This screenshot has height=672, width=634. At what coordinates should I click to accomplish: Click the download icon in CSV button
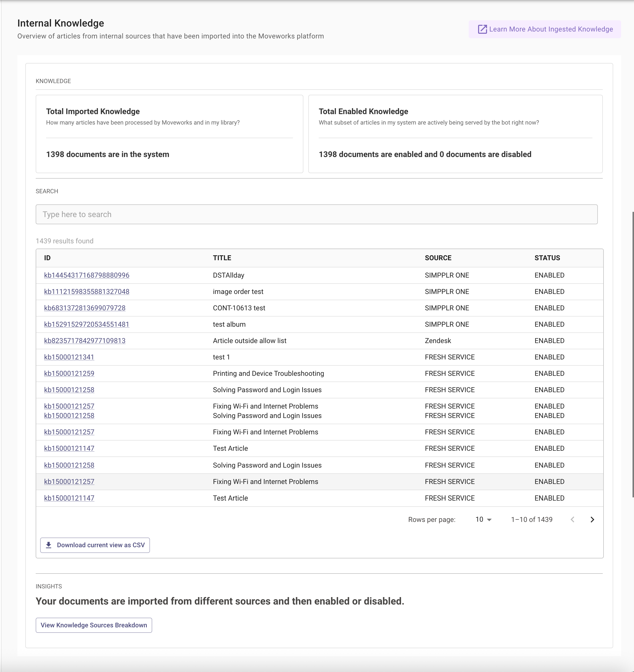[49, 545]
